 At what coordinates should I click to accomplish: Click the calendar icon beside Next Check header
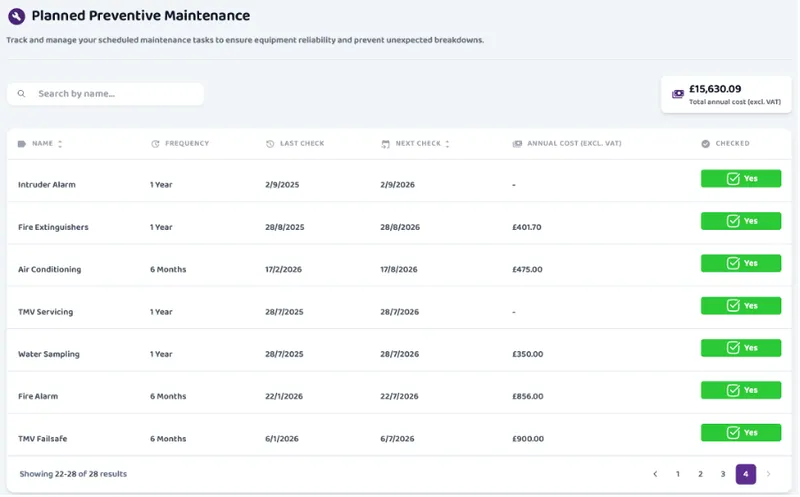(x=385, y=144)
